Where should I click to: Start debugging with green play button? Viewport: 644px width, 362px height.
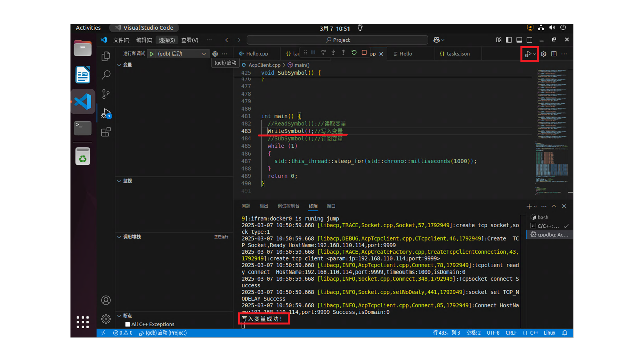coord(152,54)
